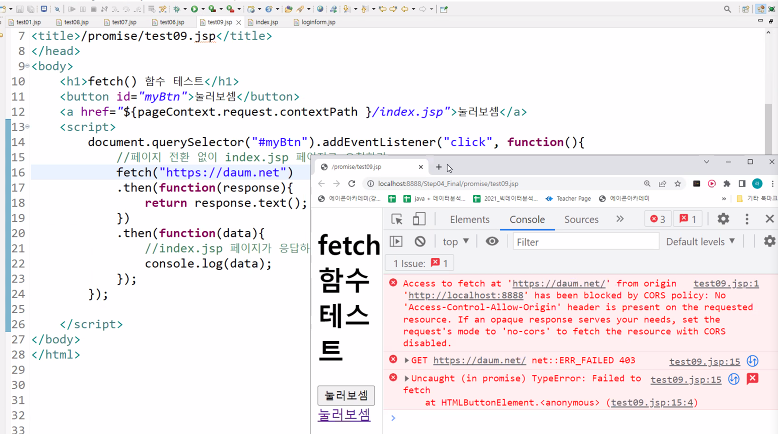778x434 pixels.
Task: Switch to loginform.jsp editor tab
Action: [x=315, y=22]
